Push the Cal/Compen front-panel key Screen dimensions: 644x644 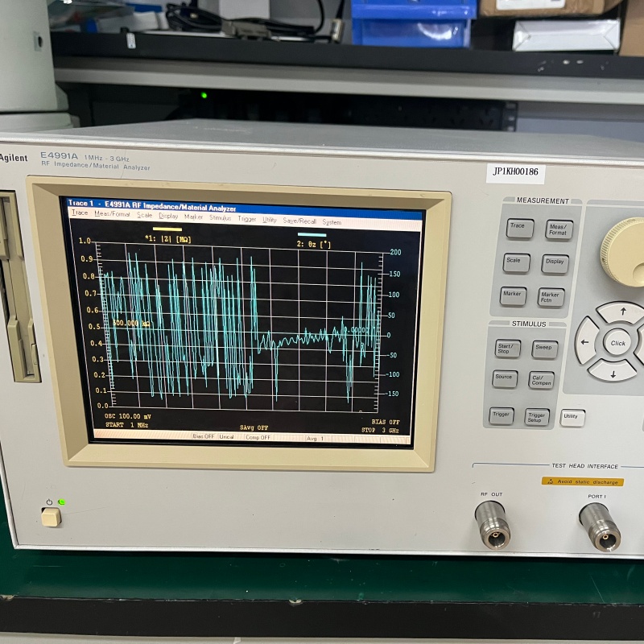[x=541, y=380]
